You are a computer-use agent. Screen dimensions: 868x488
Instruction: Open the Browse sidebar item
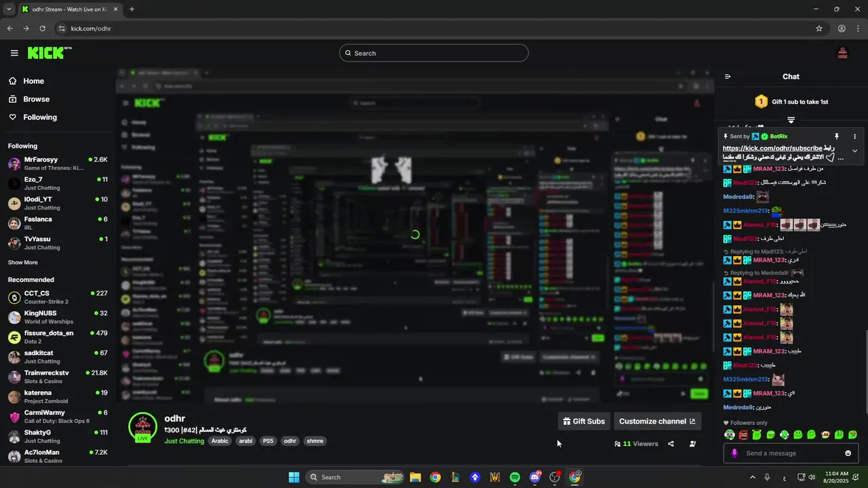28,99
